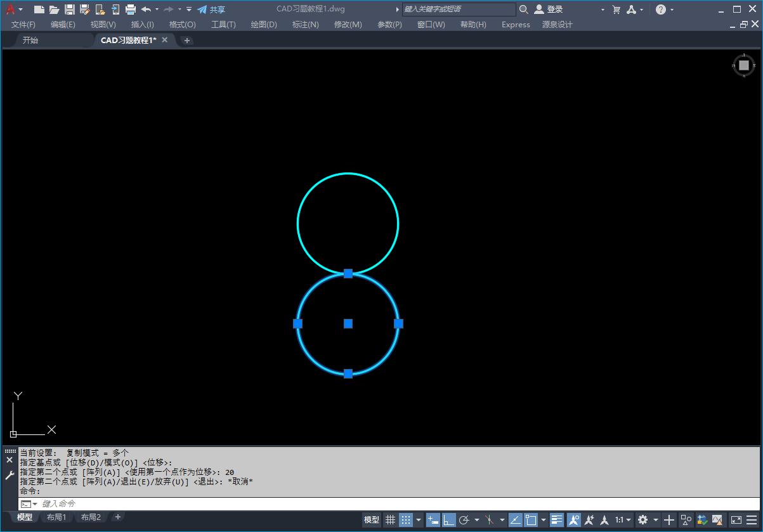Viewport: 763px width, 532px height.
Task: Open Workspace switching gear
Action: (x=643, y=520)
